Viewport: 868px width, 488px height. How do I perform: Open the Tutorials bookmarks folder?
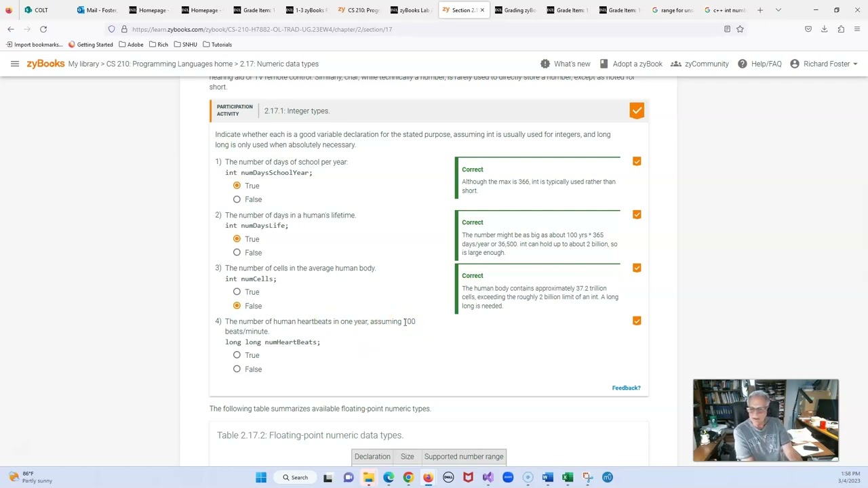(x=217, y=45)
